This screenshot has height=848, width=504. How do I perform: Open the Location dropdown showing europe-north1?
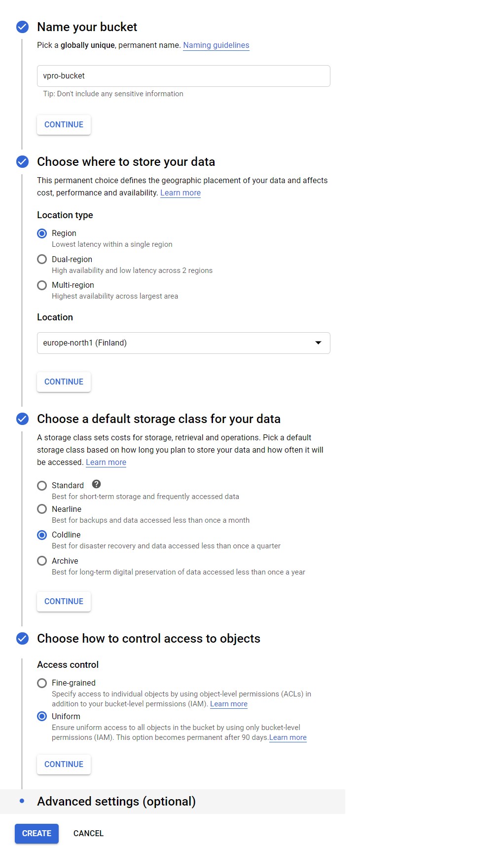pos(183,343)
